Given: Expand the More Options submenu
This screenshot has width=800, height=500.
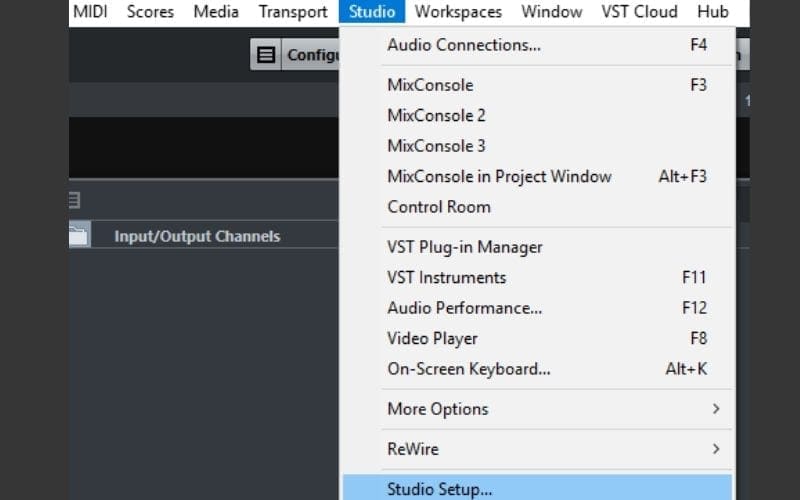Looking at the screenshot, I should point(538,409).
